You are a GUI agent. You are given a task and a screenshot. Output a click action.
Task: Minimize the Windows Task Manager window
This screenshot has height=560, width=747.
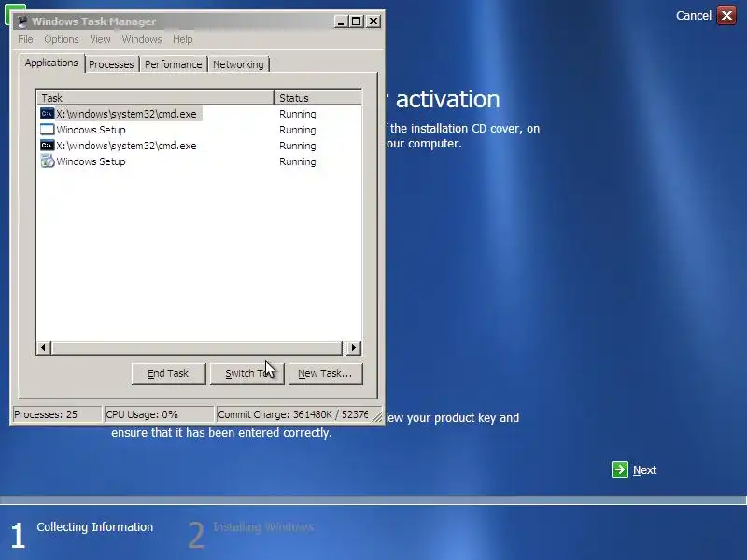pos(341,21)
